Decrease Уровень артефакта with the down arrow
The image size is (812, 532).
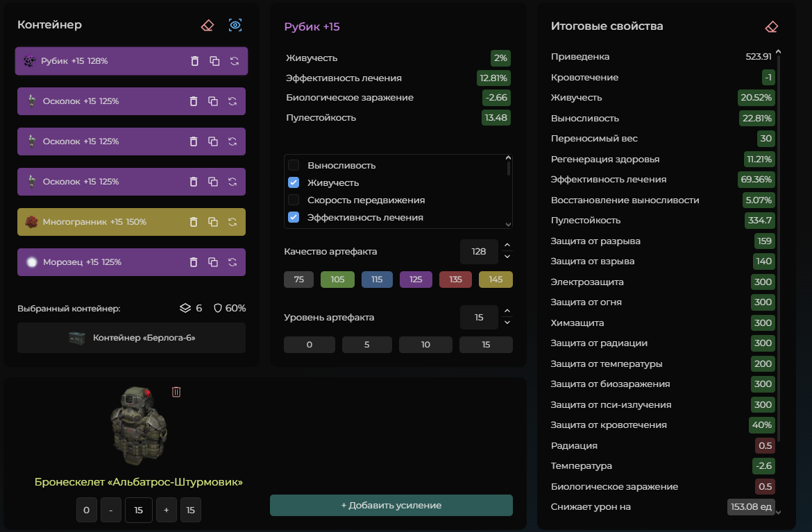[x=507, y=323]
